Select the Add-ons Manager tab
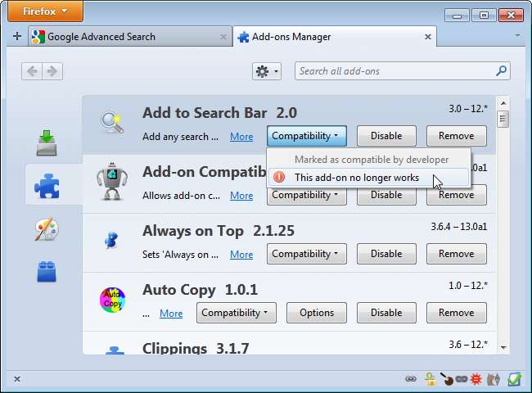This screenshot has width=532, height=393. tap(335, 37)
